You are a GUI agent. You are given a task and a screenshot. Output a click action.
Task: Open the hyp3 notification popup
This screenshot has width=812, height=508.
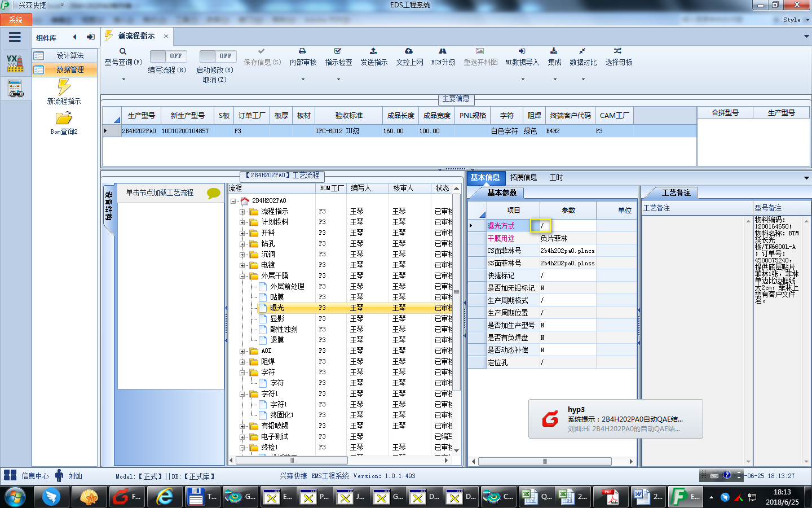[x=615, y=419]
